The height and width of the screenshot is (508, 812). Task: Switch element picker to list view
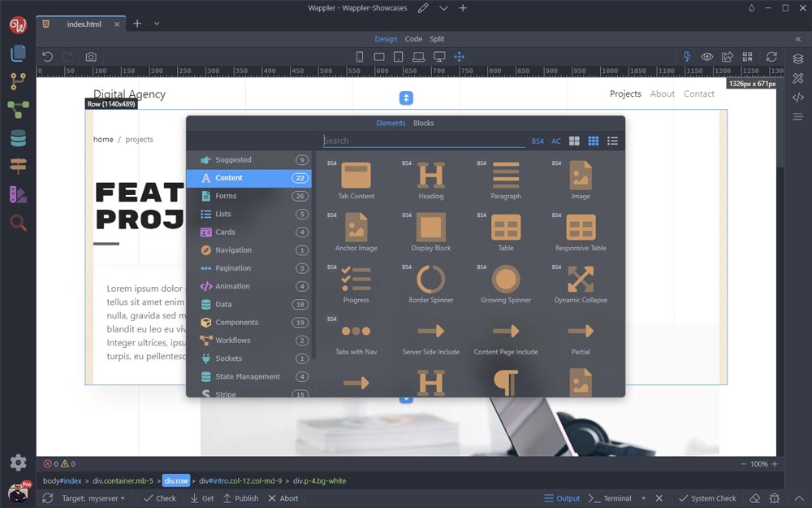[x=612, y=141]
